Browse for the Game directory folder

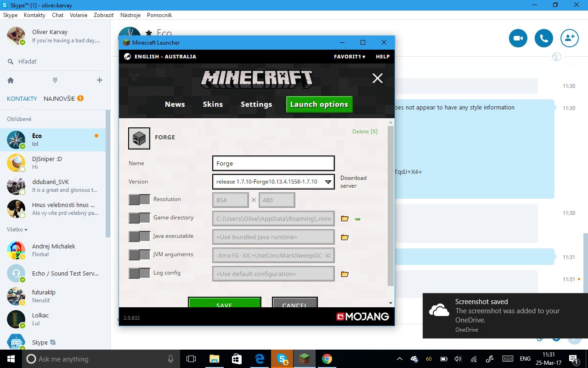coord(345,219)
